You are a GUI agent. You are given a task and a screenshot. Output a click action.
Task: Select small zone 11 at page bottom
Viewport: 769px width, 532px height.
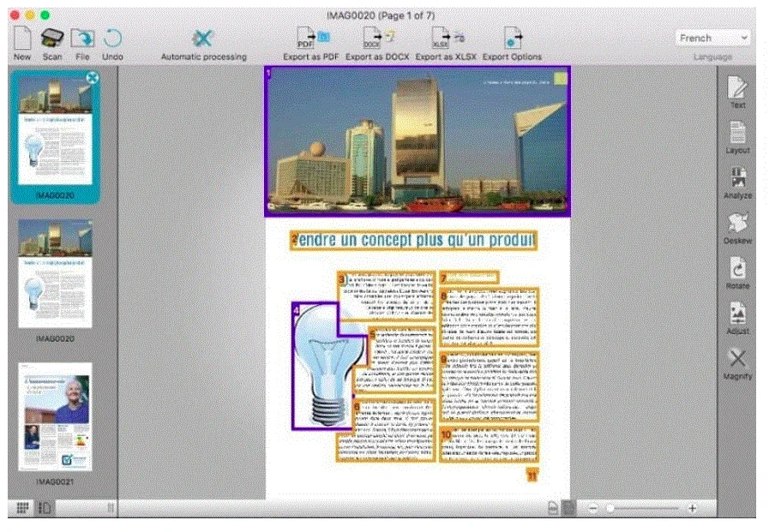coord(532,475)
